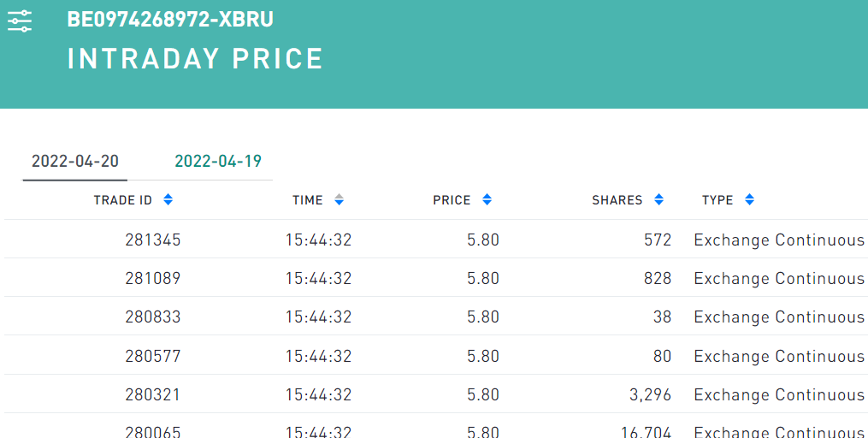Sort by Shares column arrows
Image resolution: width=868 pixels, height=438 pixels.
658,200
